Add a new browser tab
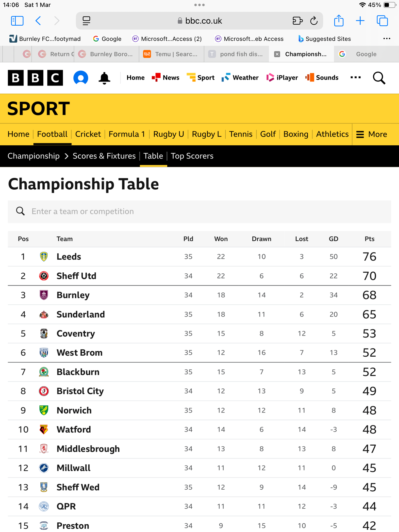The image size is (399, 532). [360, 21]
